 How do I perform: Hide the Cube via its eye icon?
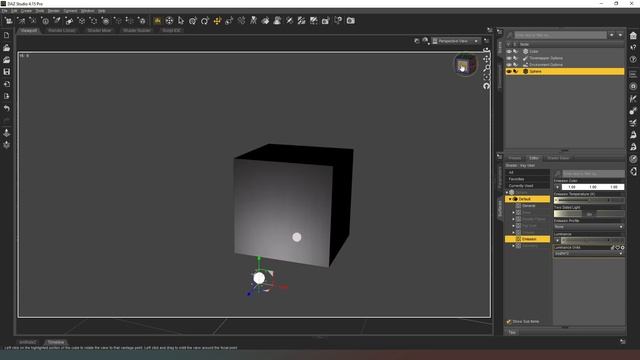tap(509, 51)
